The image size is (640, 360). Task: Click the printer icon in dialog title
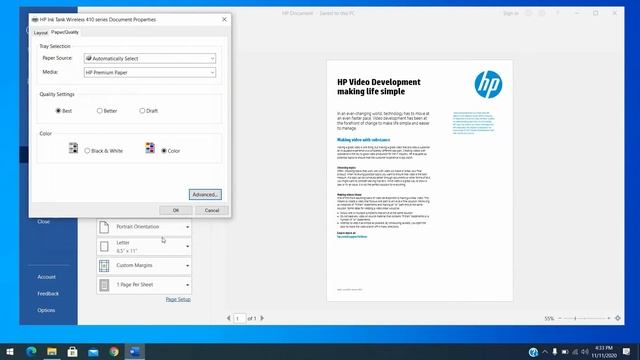click(35, 20)
